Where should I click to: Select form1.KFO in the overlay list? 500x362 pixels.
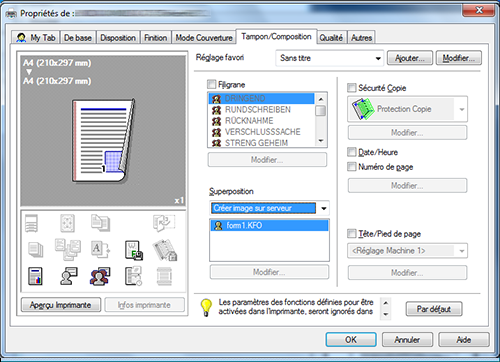pos(269,226)
